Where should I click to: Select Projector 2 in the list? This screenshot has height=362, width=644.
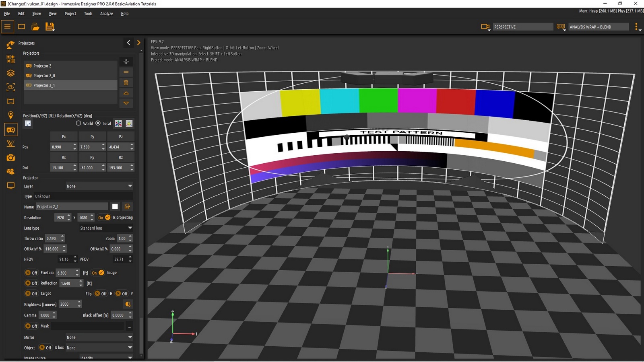click(x=71, y=66)
